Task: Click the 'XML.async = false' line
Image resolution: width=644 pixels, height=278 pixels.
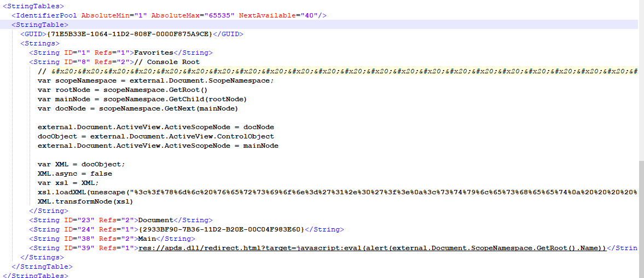Action: click(75, 173)
